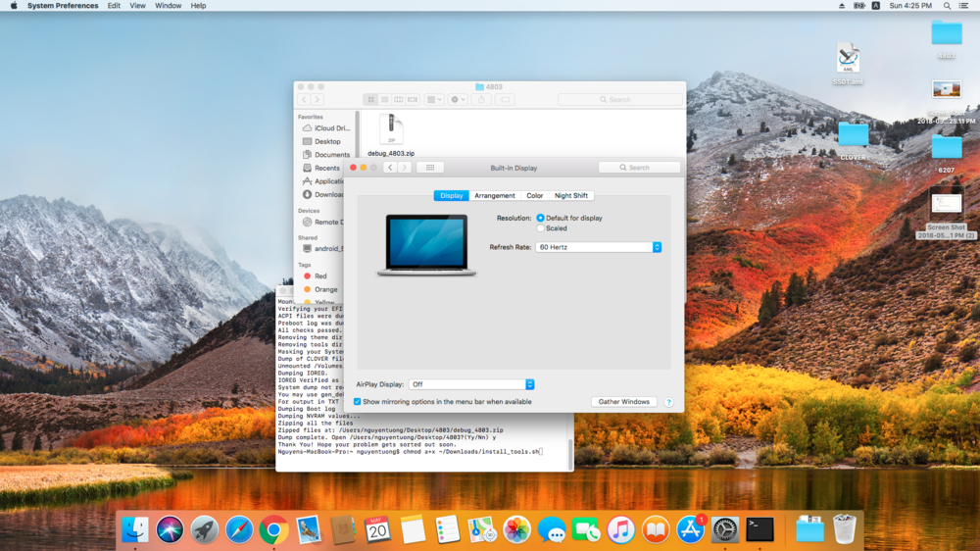Launch Safari from the Dock
Viewport: 980px width, 551px height.
click(x=239, y=529)
